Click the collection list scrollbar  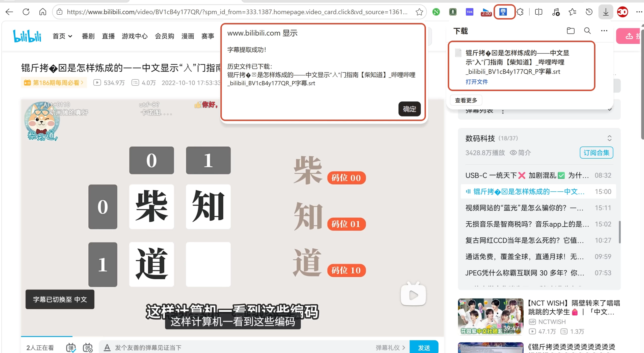coord(620,232)
